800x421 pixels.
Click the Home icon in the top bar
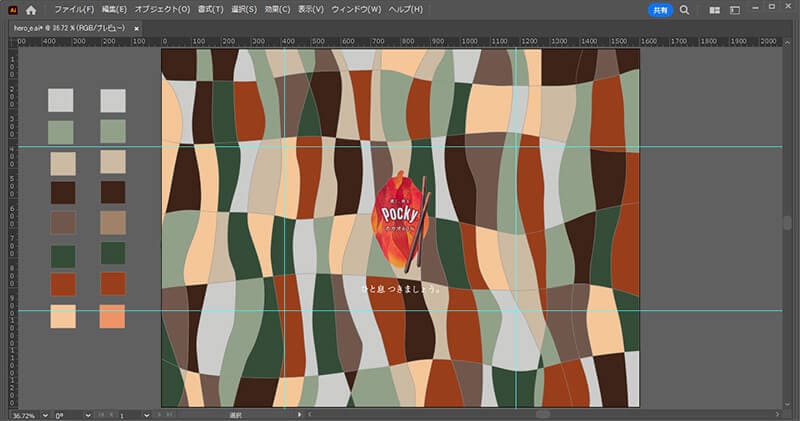click(x=31, y=9)
